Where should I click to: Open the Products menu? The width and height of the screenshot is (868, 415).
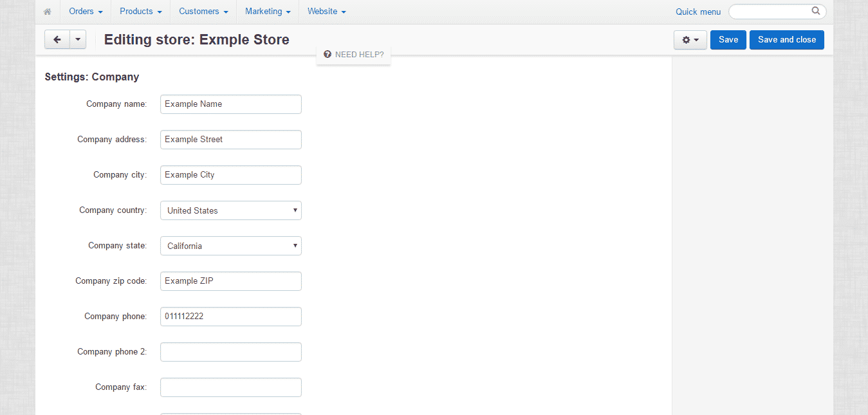coord(140,12)
